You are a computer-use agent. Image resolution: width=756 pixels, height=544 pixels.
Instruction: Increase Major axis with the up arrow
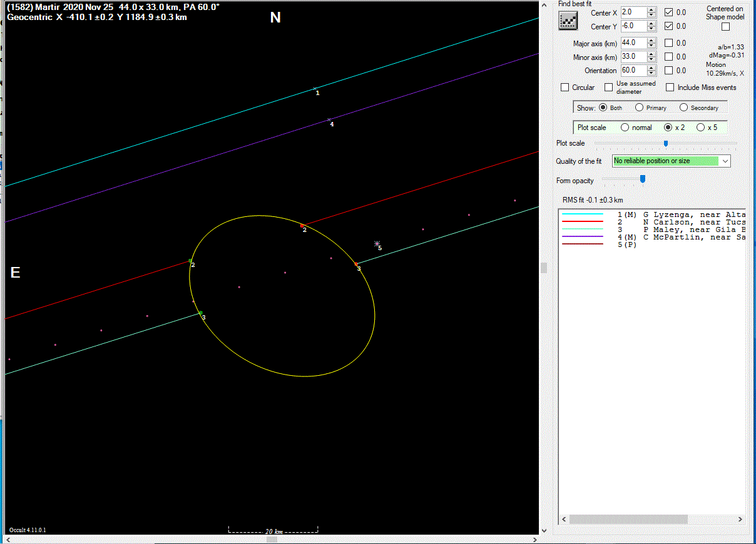click(651, 41)
